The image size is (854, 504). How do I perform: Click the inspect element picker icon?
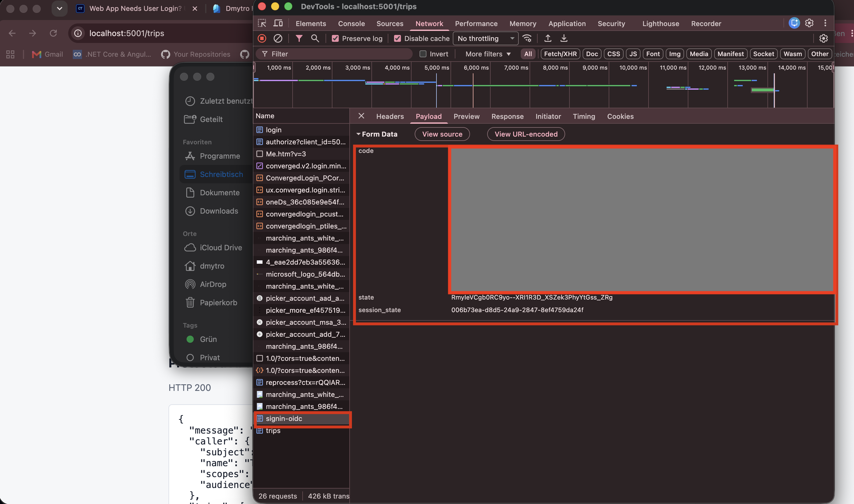(x=262, y=23)
